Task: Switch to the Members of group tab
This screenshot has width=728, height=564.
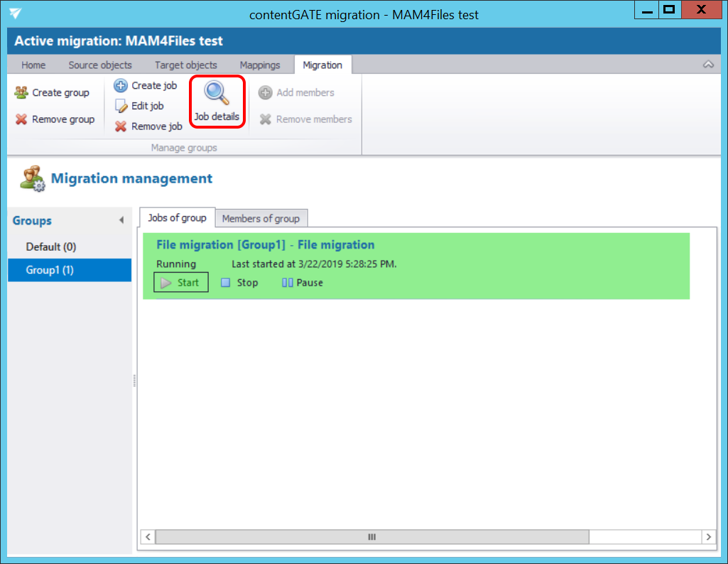Action: coord(261,218)
